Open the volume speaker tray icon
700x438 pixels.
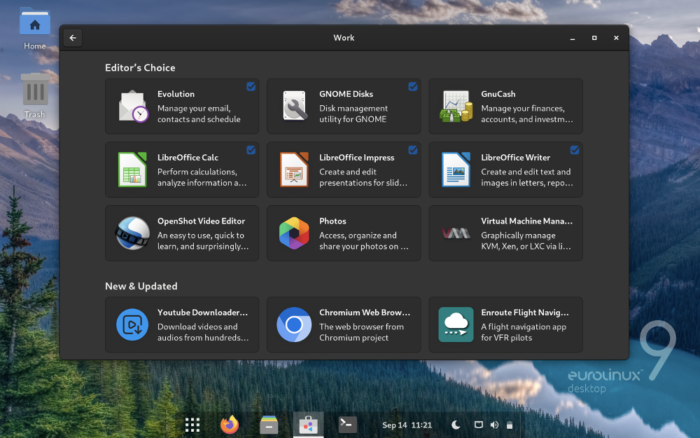point(494,425)
